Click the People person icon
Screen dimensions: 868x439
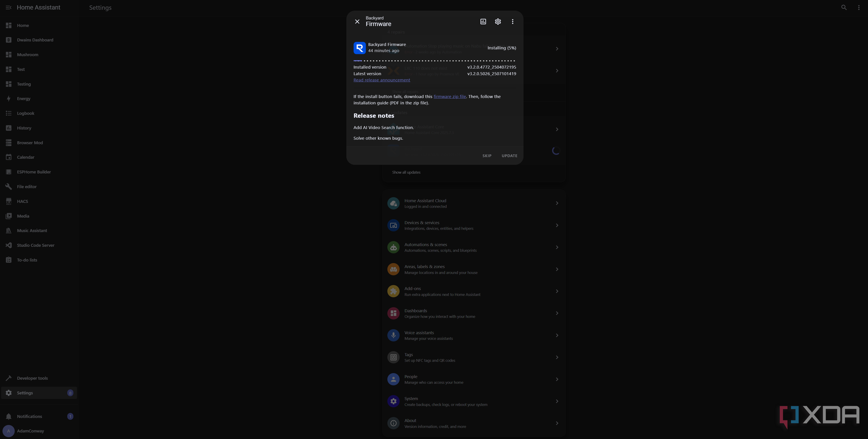(x=393, y=379)
